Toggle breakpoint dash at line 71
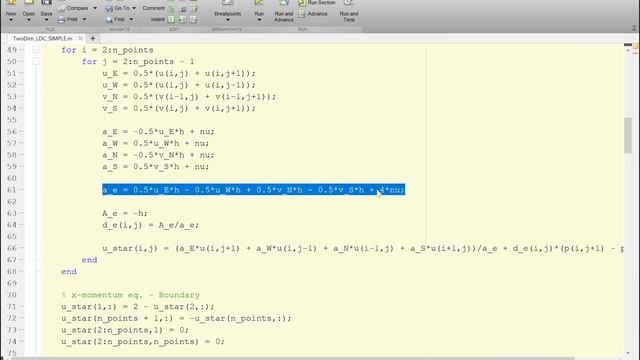This screenshot has width=640, height=360. click(x=21, y=307)
